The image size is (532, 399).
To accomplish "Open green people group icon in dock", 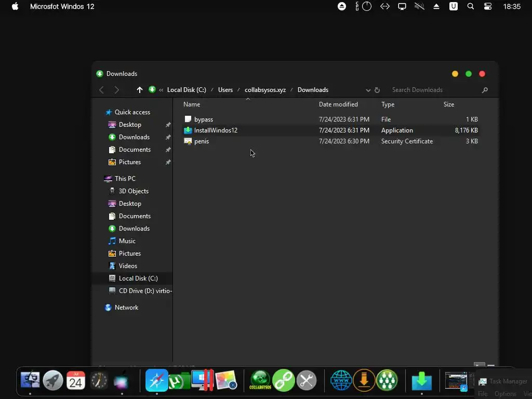I will coord(387,380).
